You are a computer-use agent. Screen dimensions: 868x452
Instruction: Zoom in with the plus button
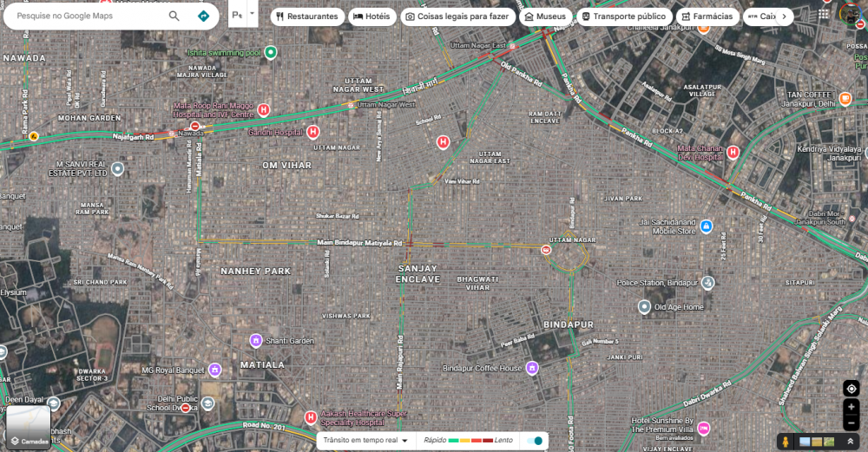(x=851, y=407)
